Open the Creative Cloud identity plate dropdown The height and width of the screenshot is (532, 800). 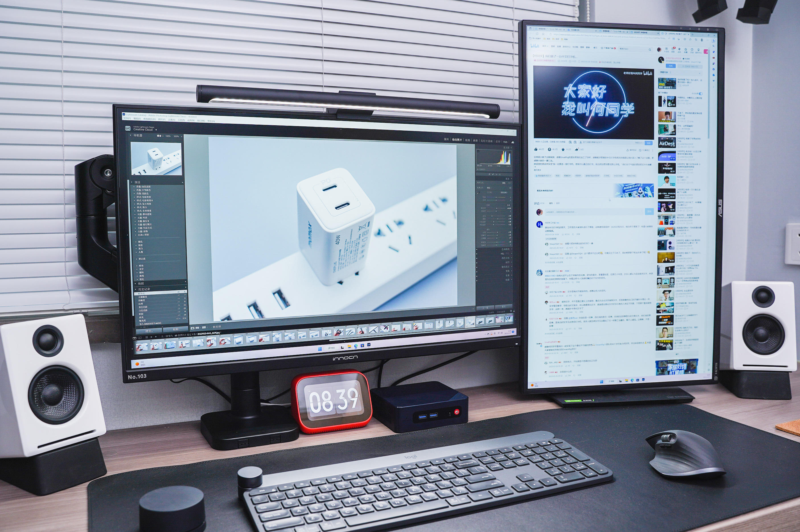(156, 130)
